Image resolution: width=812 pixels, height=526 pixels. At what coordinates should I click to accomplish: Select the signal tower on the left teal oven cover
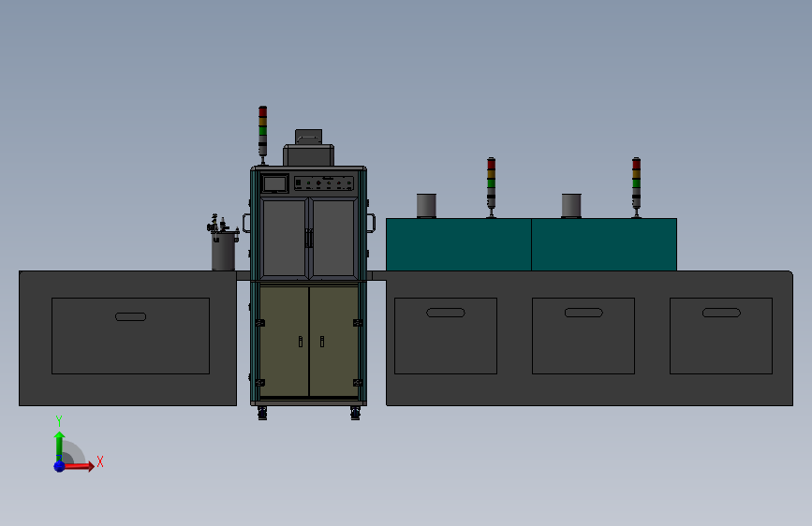point(491,187)
